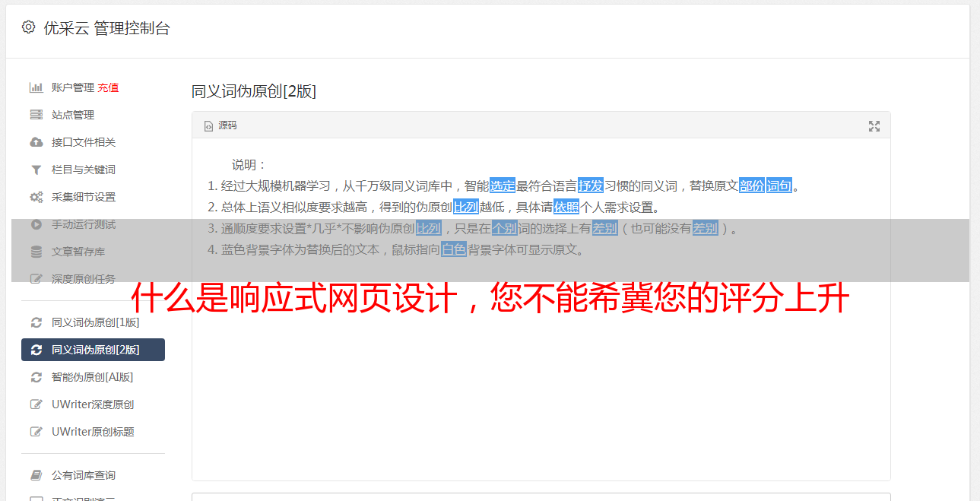
Task: Click the refresh icon next to 智能伪原创[AI版]
Action: point(36,377)
